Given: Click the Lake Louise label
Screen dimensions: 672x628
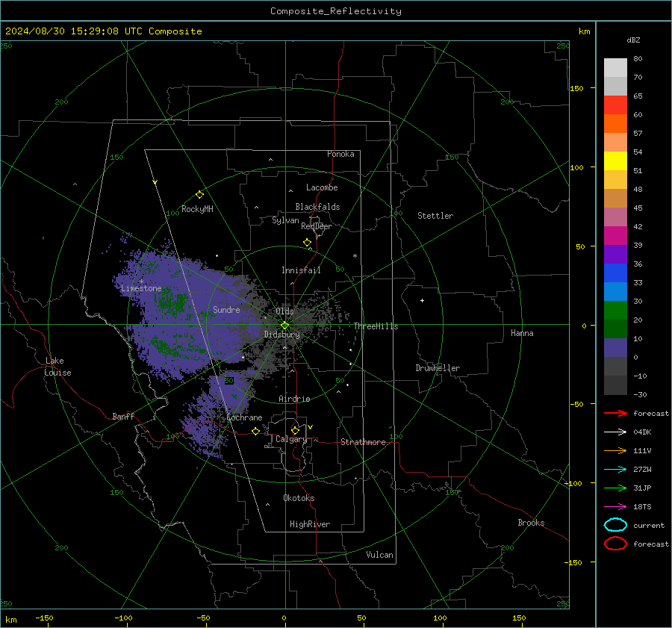Looking at the screenshot, I should [57, 367].
